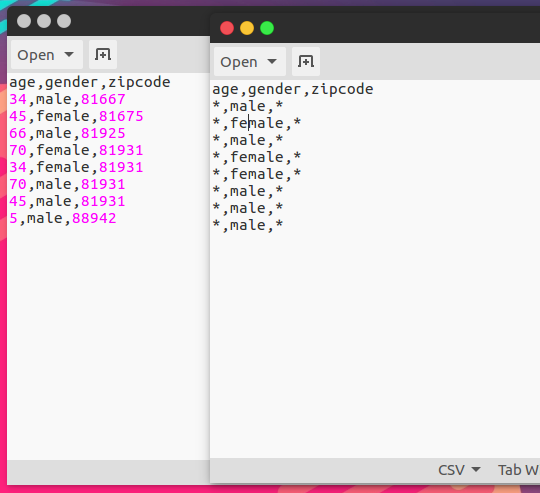540x493 pixels.
Task: Open the file chooser in right window
Action: point(239,62)
